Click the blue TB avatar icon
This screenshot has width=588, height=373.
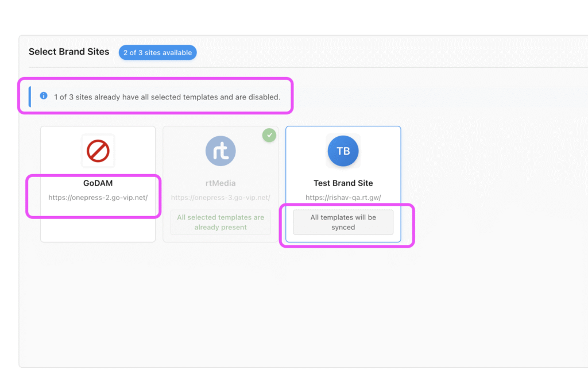pyautogui.click(x=343, y=151)
